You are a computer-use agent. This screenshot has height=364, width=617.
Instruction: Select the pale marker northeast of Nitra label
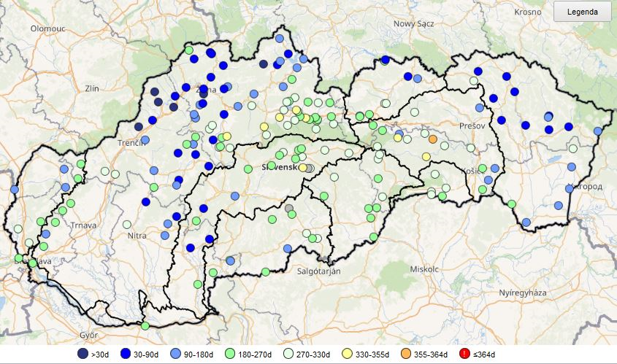(x=127, y=225)
